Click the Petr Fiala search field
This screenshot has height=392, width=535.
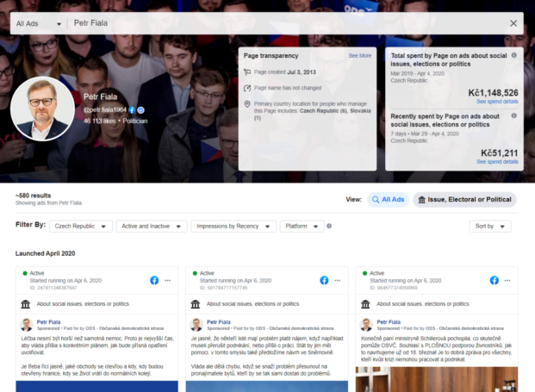click(287, 23)
